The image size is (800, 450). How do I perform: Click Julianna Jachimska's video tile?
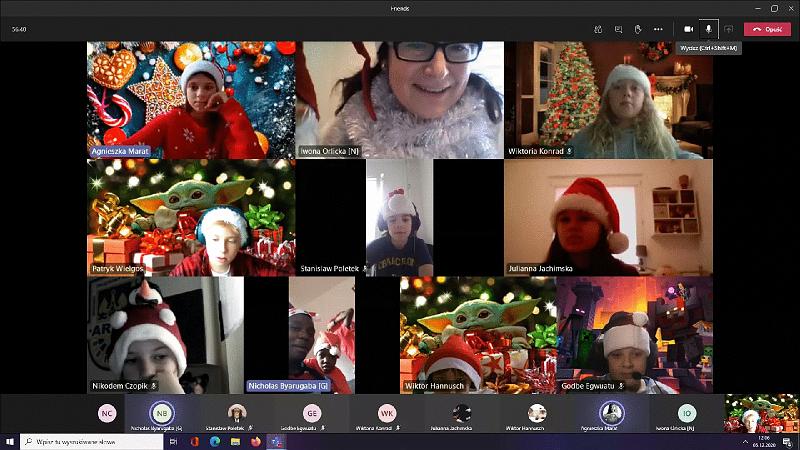point(608,217)
